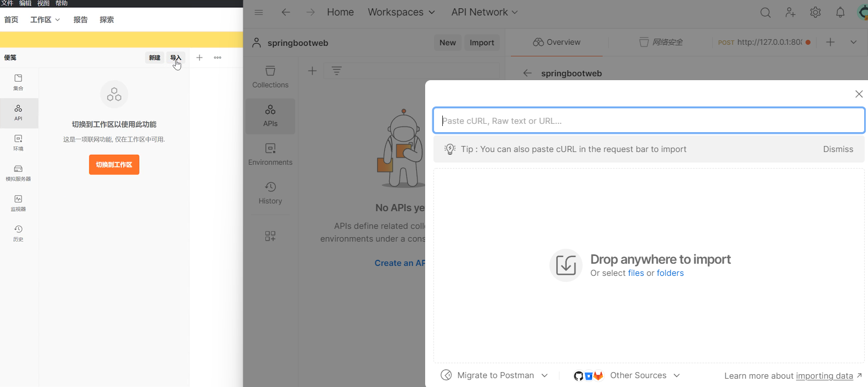Screen dimensions: 868x387
Task: Expand the 工作区 dropdown
Action: click(45, 20)
